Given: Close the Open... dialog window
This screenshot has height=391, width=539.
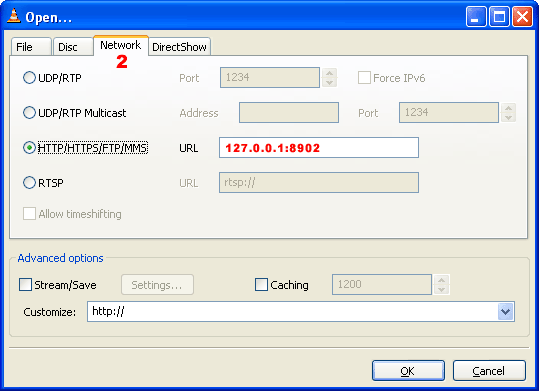Looking at the screenshot, I should click(x=522, y=16).
